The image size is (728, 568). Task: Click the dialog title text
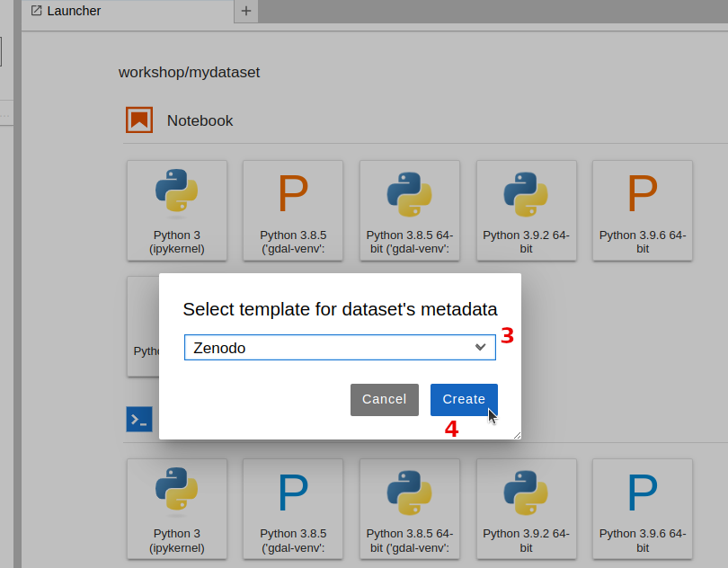[x=340, y=309]
